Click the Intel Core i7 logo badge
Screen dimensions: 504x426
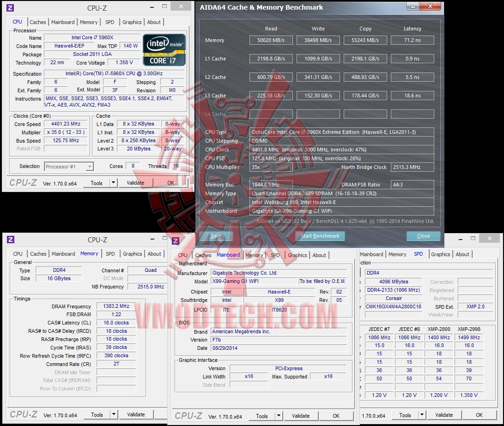[x=164, y=50]
